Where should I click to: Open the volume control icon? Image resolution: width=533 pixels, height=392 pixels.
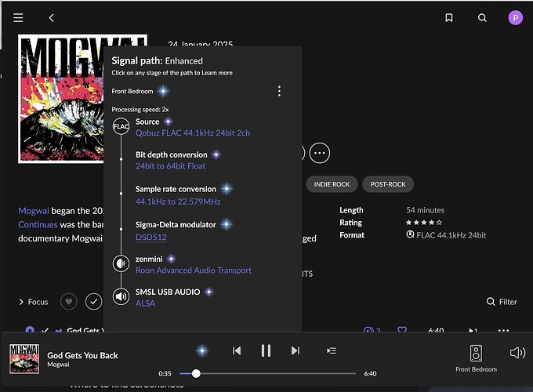(x=517, y=353)
